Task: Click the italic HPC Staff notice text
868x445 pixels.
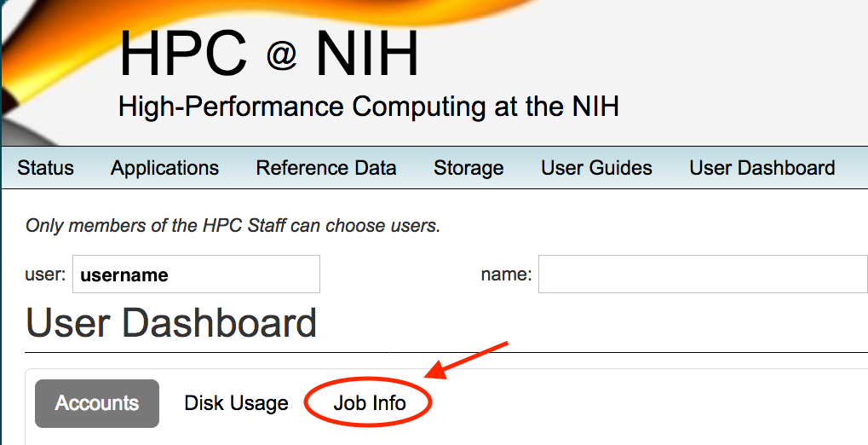Action: tap(233, 226)
